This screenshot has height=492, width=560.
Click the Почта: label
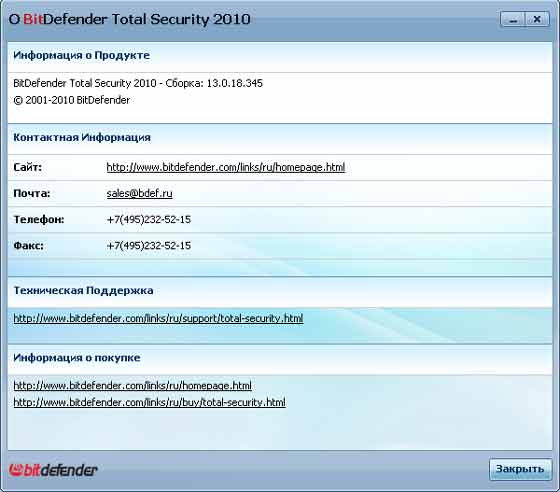click(32, 193)
